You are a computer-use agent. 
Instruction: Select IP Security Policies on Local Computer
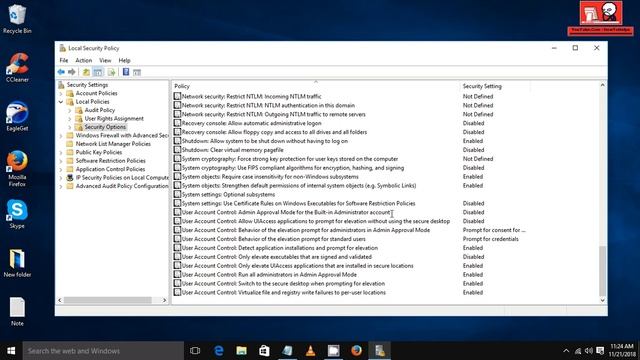(122, 178)
